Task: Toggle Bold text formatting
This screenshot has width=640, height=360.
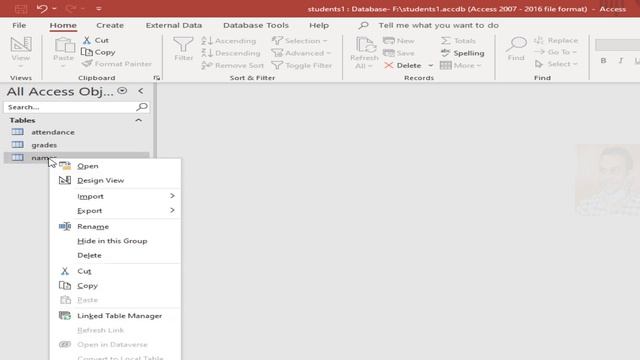Action: (603, 61)
